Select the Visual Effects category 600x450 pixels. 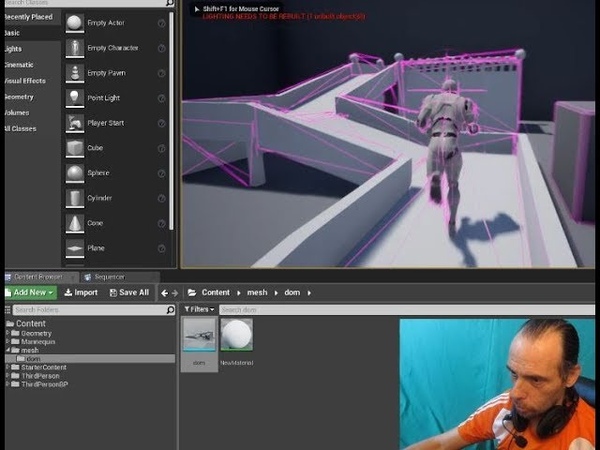click(x=24, y=80)
